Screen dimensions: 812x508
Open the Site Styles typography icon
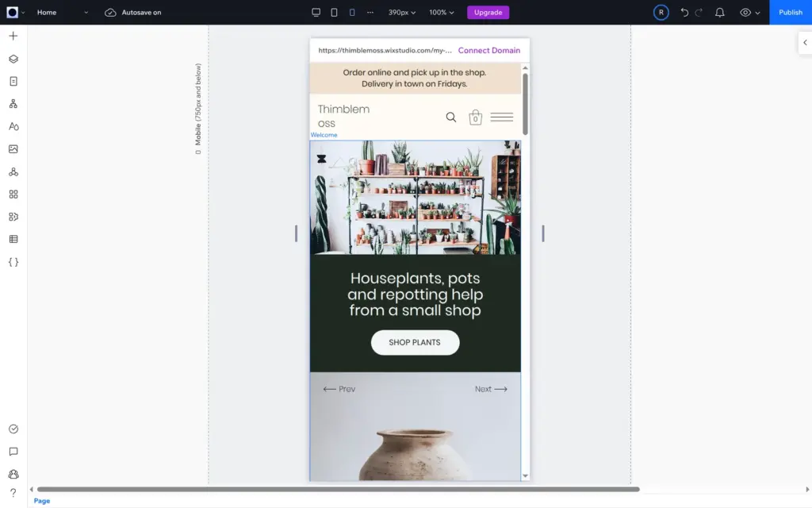[x=13, y=126]
